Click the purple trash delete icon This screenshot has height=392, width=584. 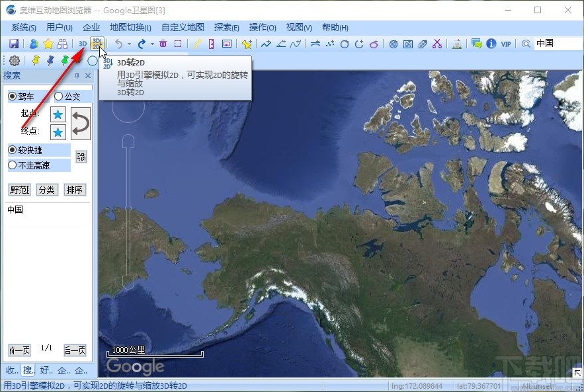coord(163,44)
